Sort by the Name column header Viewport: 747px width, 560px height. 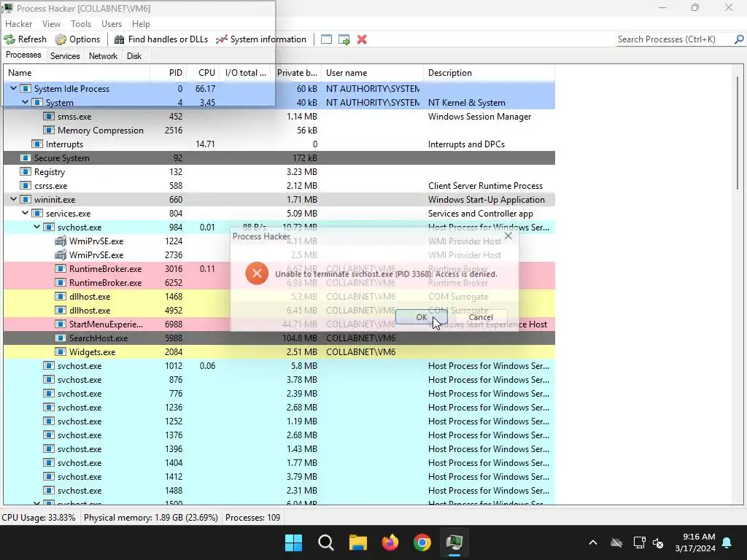click(x=77, y=73)
